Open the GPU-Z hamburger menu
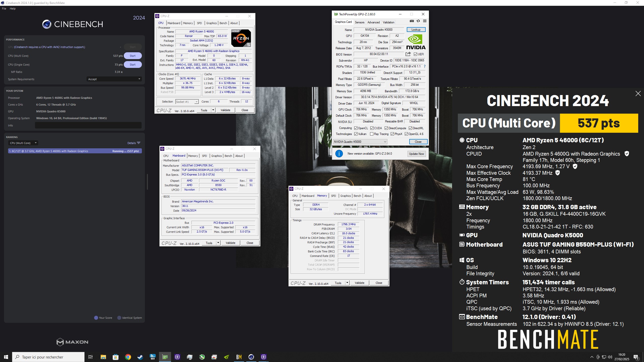The height and width of the screenshot is (362, 644). click(425, 21)
